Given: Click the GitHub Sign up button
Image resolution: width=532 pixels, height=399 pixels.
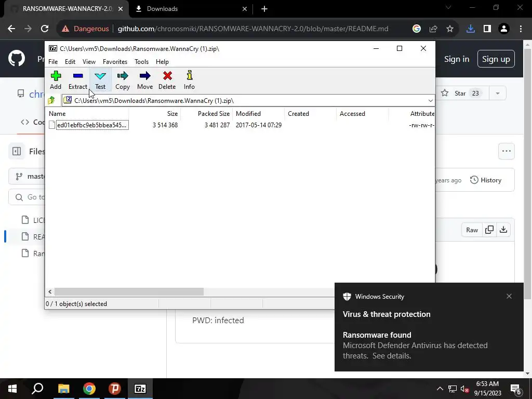Looking at the screenshot, I should point(496,59).
